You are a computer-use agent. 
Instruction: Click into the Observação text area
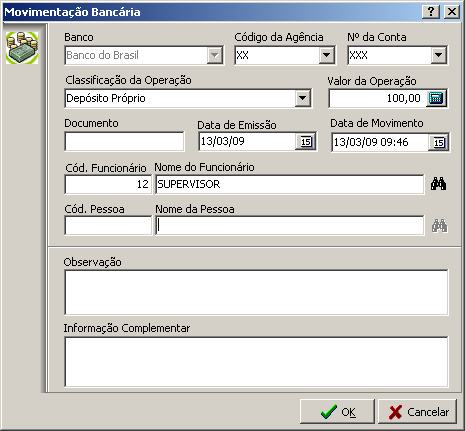[256, 292]
